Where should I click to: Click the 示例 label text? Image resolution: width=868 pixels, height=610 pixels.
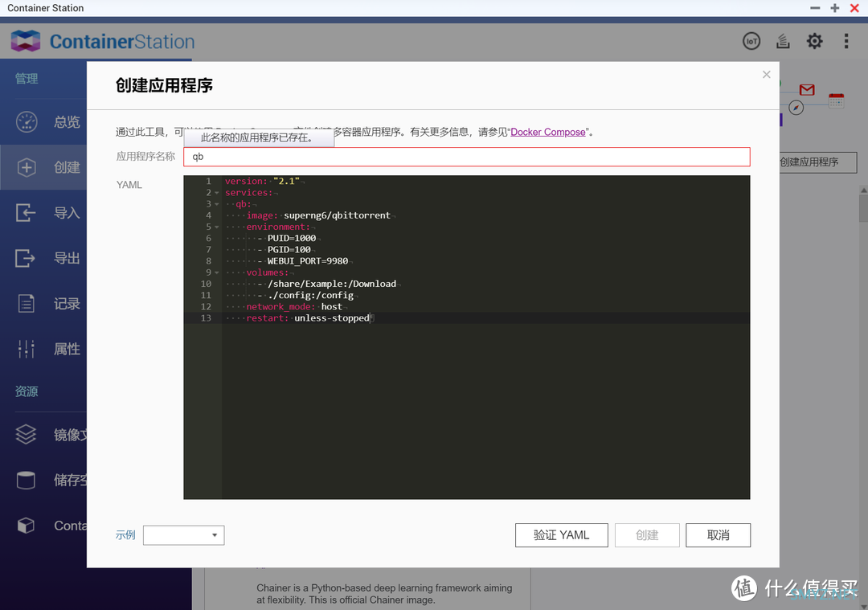(125, 535)
